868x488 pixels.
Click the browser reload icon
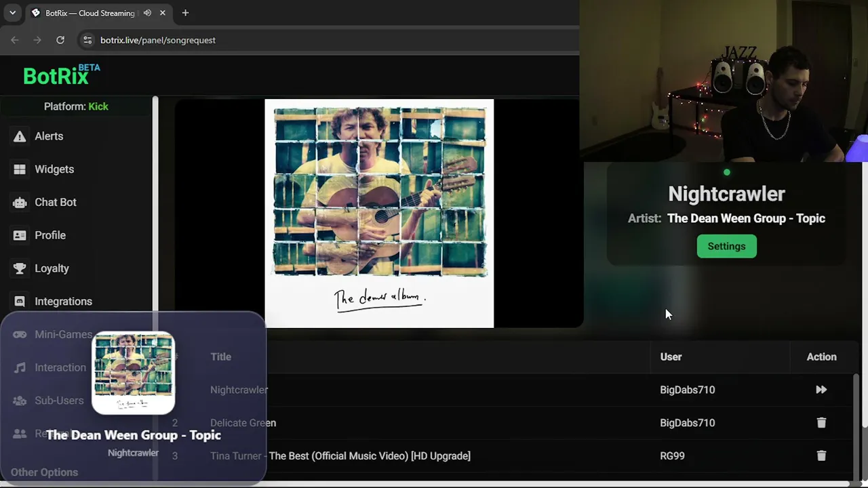(60, 40)
